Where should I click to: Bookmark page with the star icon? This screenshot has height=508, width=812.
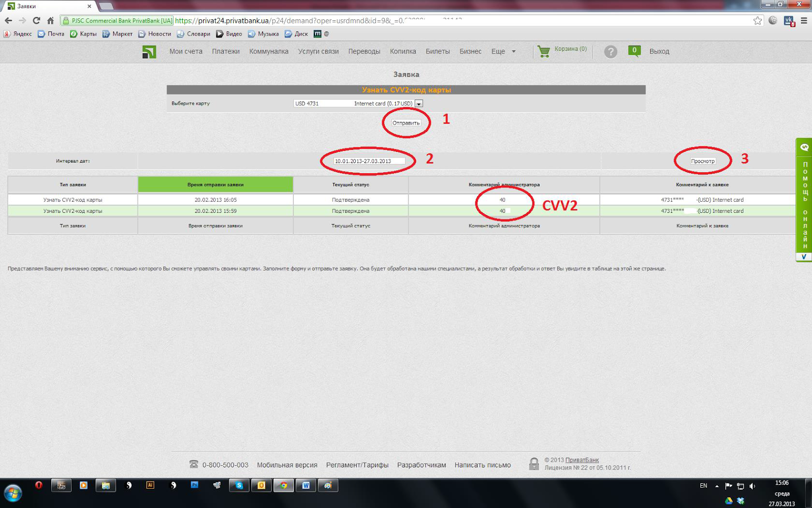[x=758, y=21]
